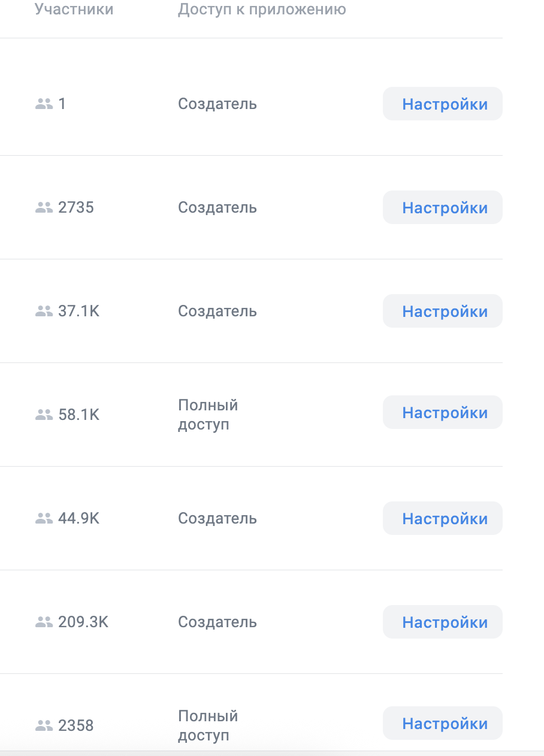
Task: Click members icon next to count 1
Action: point(44,104)
